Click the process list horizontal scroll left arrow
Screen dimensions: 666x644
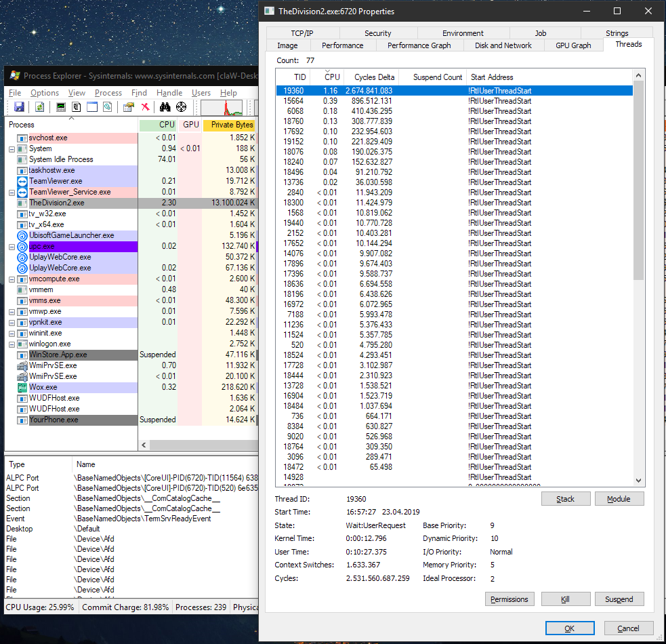click(144, 445)
